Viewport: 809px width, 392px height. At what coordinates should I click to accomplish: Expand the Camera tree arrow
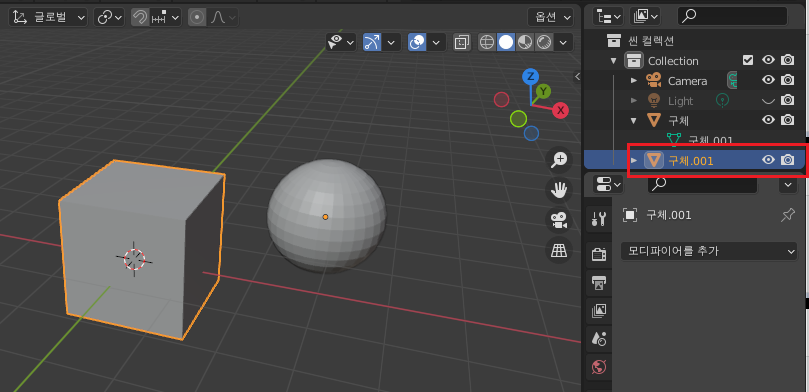634,80
